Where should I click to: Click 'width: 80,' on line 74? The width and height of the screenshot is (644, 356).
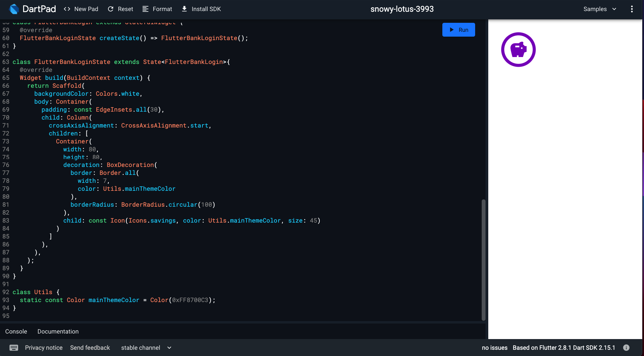coord(81,149)
